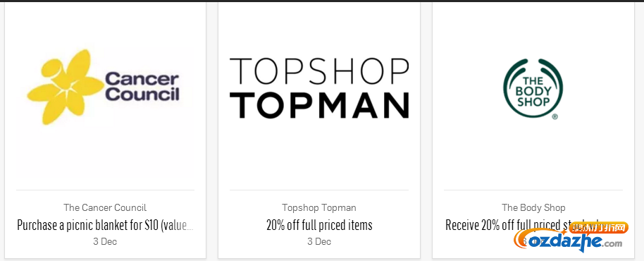Open The Cancer Council merchant name link
Image resolution: width=644 pixels, height=261 pixels.
105,207
